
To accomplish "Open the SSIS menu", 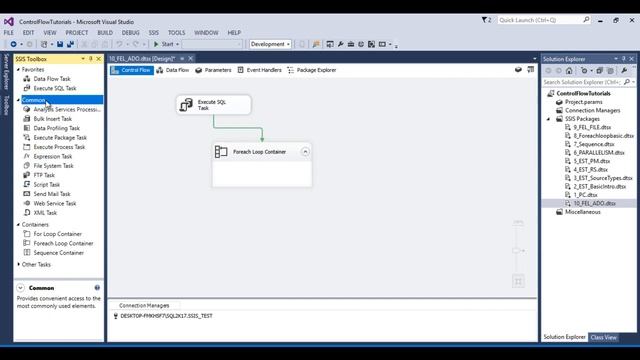I will point(153,33).
